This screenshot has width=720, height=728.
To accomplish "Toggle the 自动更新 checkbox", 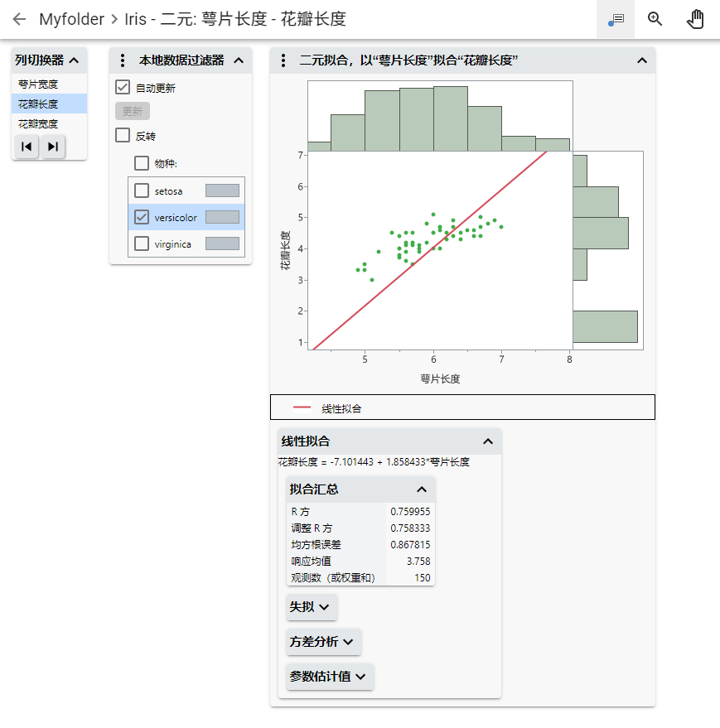I will 123,87.
